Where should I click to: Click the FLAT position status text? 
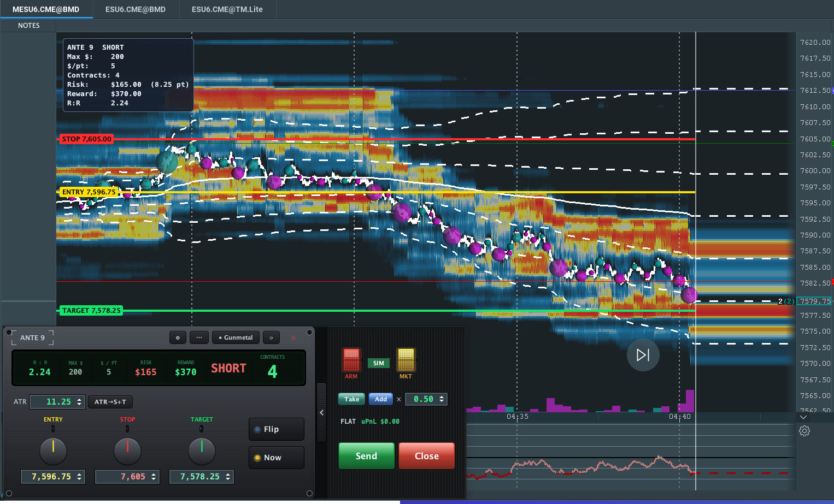point(348,422)
